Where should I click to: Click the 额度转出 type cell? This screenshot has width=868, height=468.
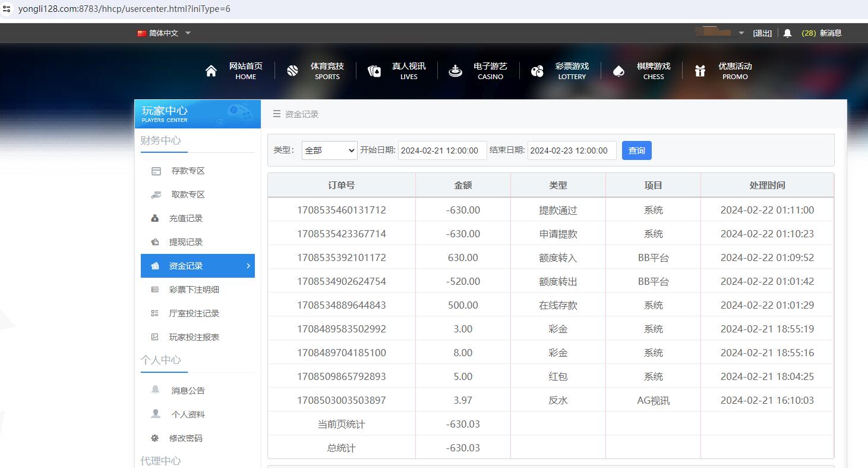click(558, 281)
